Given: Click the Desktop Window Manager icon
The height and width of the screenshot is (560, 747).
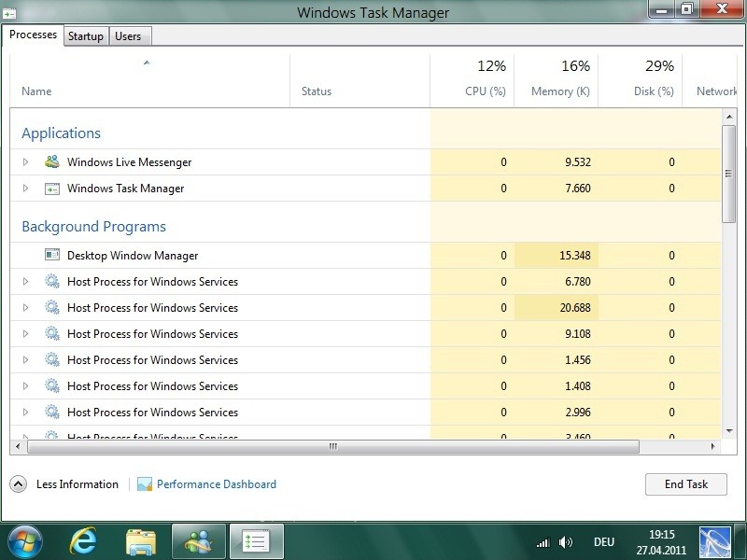Looking at the screenshot, I should pos(52,255).
